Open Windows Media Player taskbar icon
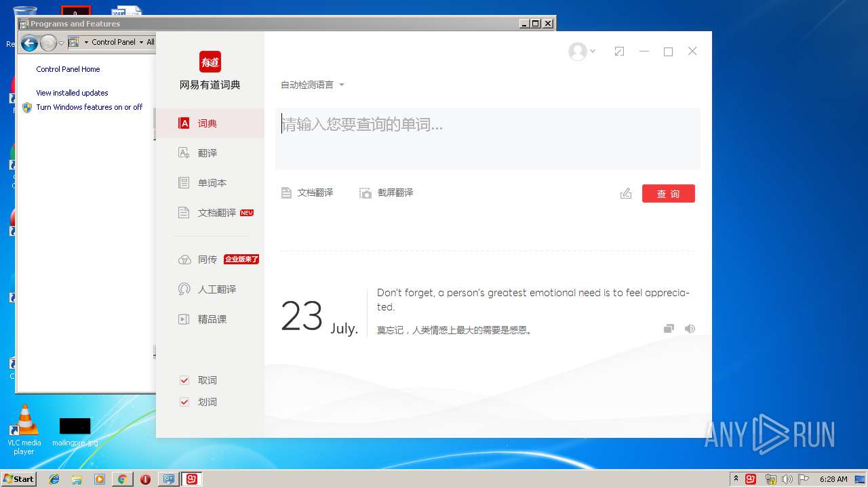The width and height of the screenshot is (868, 488). click(x=100, y=479)
